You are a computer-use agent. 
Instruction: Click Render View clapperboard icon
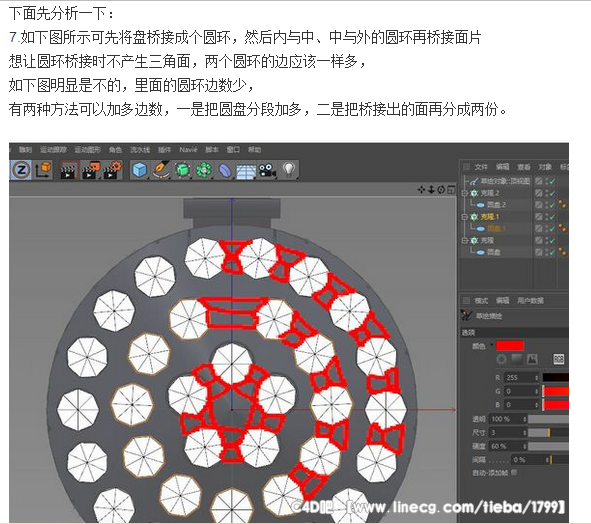(x=68, y=170)
